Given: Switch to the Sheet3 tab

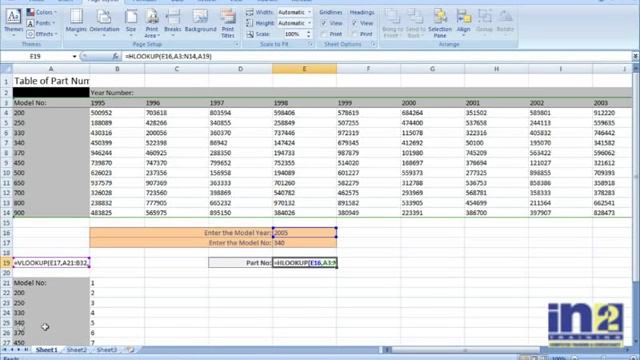Looking at the screenshot, I should [x=107, y=350].
